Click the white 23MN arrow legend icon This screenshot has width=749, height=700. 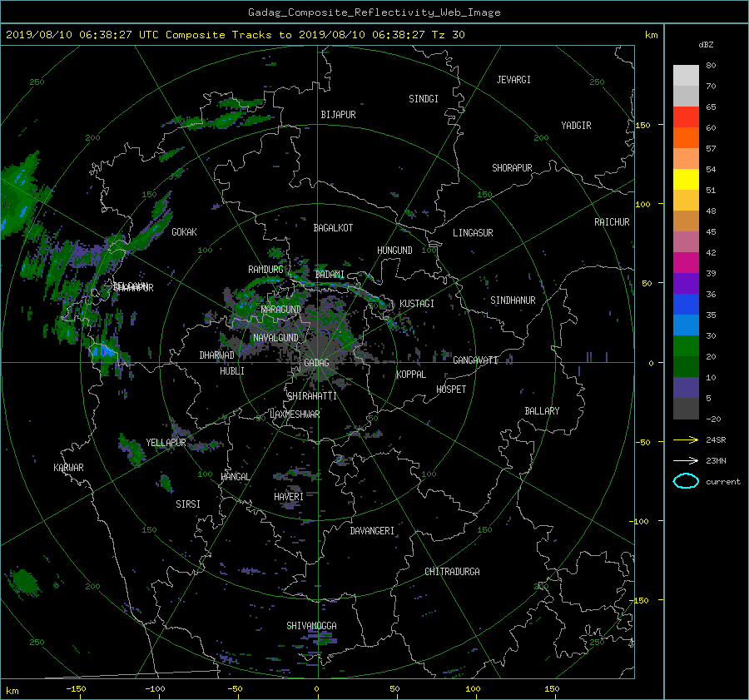click(x=686, y=460)
